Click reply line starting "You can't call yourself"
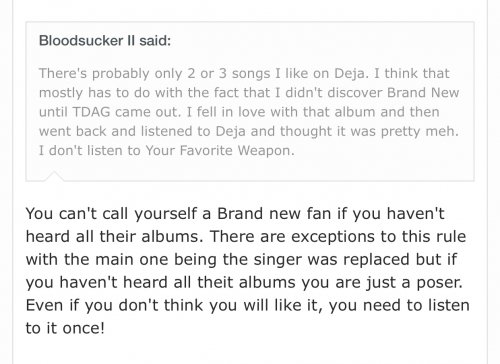This screenshot has height=364, width=500. point(235,214)
